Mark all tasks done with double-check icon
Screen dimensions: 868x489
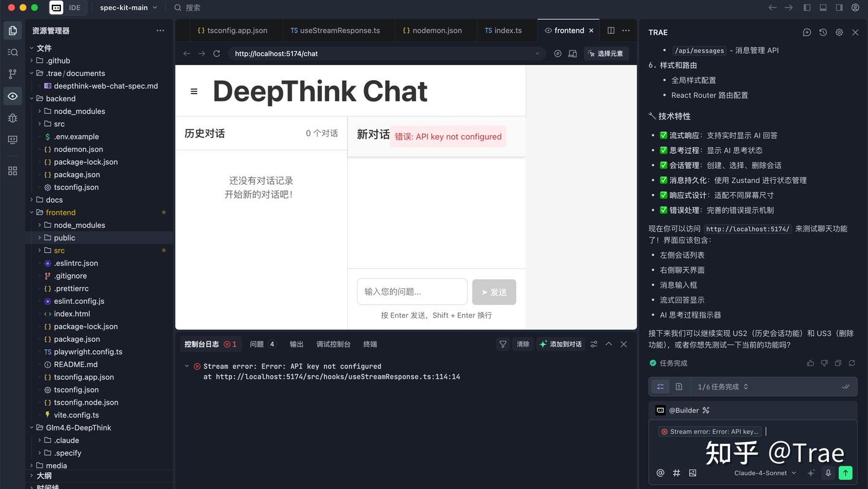coord(846,386)
